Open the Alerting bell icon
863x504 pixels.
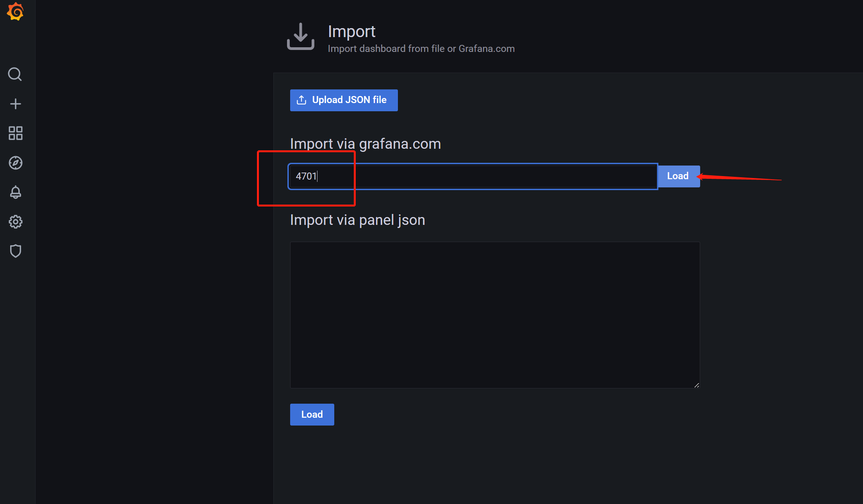pos(16,192)
